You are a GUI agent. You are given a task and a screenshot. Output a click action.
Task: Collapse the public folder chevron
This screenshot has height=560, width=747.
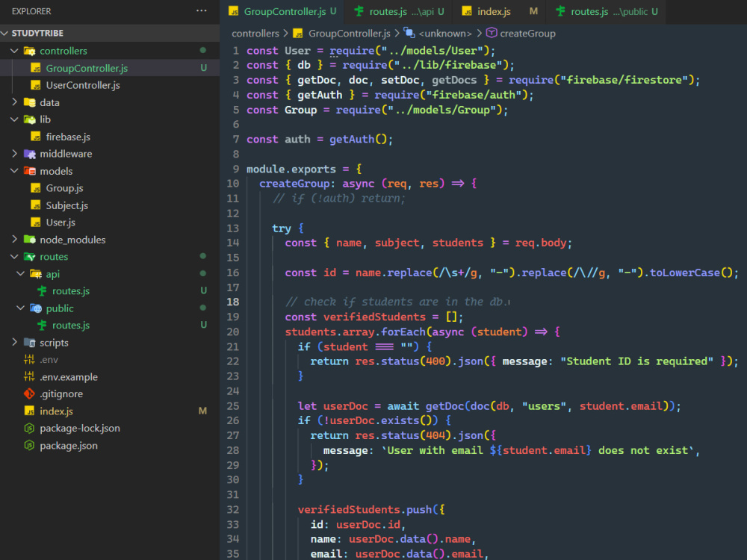[20, 308]
